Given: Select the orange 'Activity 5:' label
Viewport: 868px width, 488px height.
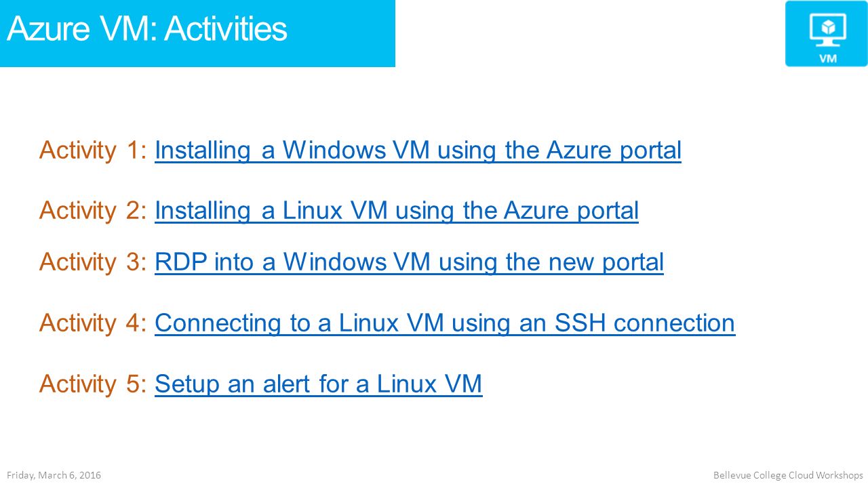Looking at the screenshot, I should pos(94,384).
